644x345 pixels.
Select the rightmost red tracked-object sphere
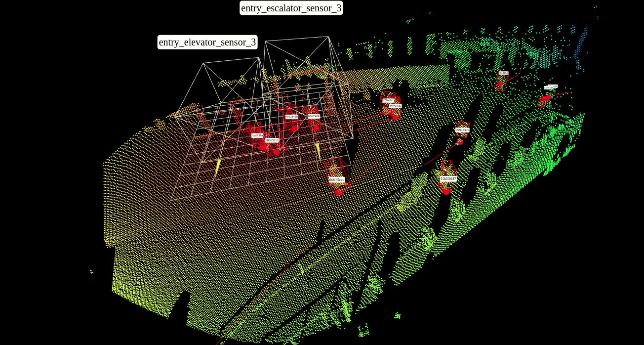545,98
